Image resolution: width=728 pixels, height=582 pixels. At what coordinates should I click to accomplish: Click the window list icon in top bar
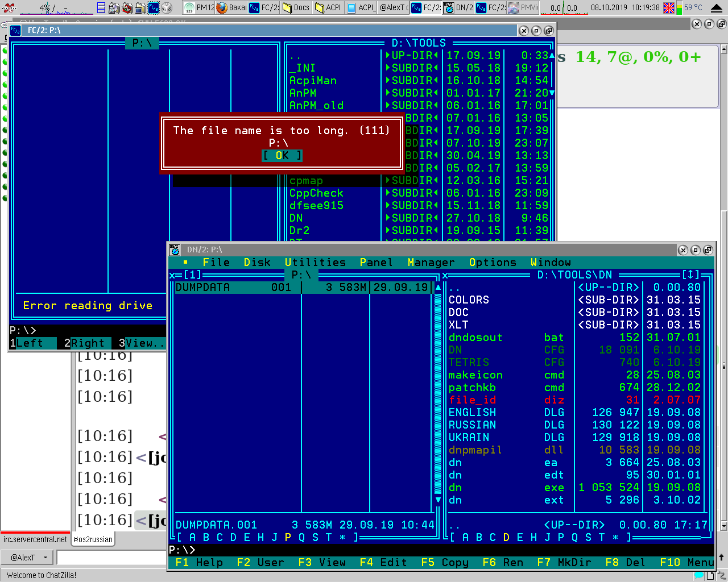[101, 7]
